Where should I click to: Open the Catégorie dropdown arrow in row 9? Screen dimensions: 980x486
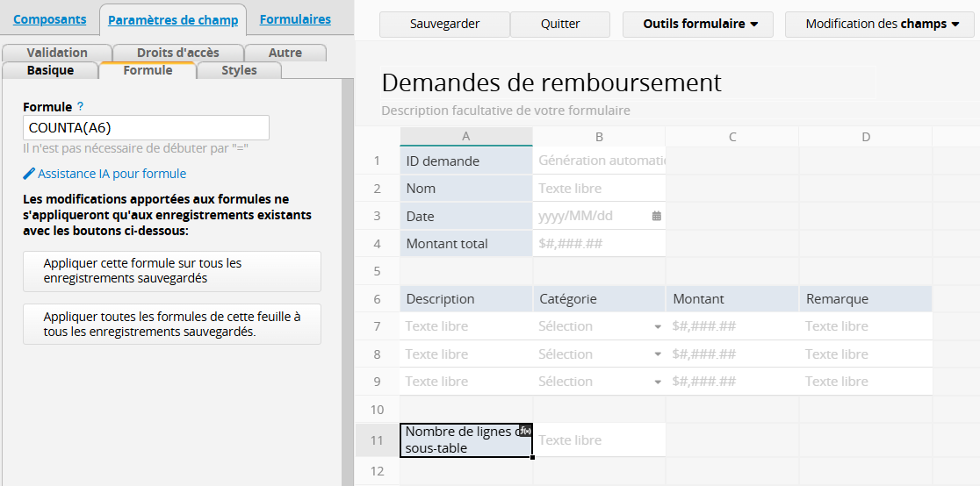(x=658, y=382)
